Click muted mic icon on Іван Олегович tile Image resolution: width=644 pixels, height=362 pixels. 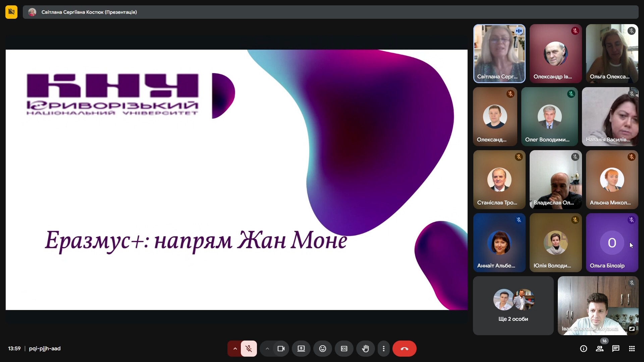632,283
